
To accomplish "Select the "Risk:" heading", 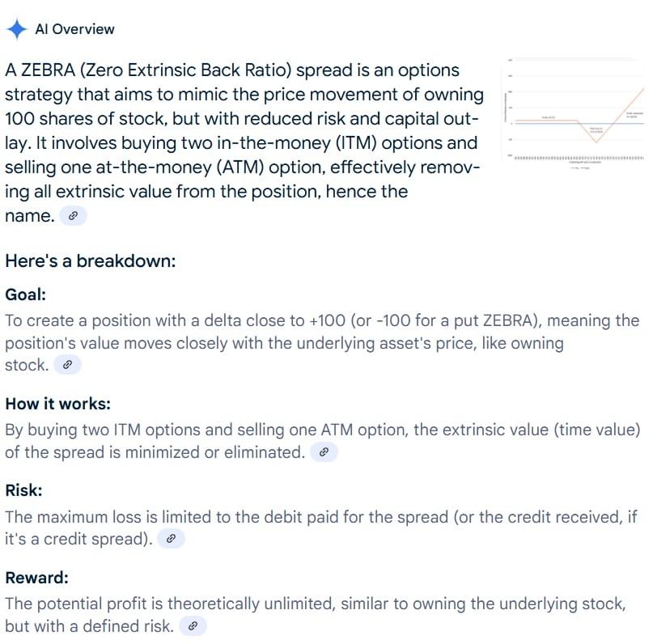I will 24,490.
